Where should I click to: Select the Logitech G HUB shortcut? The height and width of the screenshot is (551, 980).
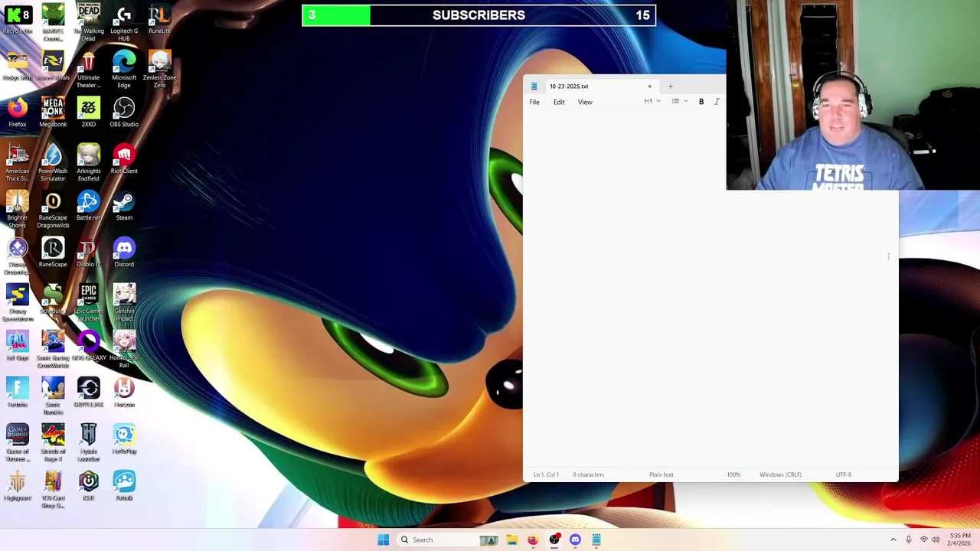[124, 23]
